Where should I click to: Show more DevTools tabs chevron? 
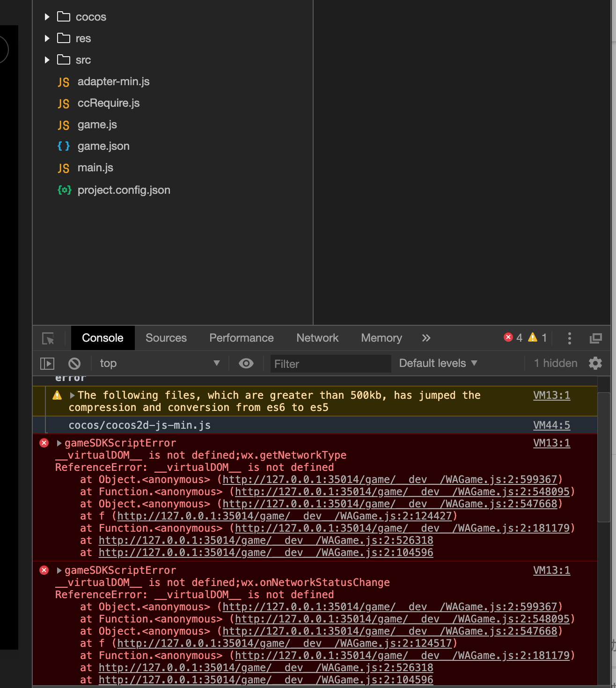tap(426, 338)
